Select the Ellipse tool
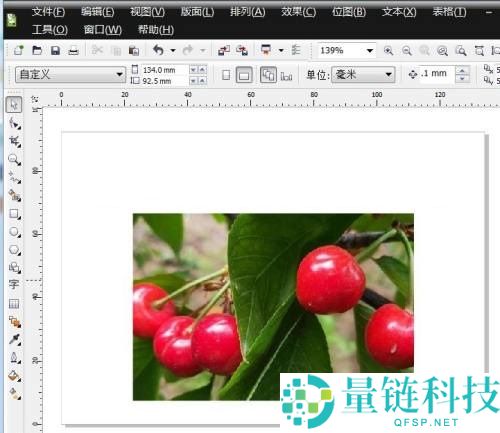 tap(14, 232)
